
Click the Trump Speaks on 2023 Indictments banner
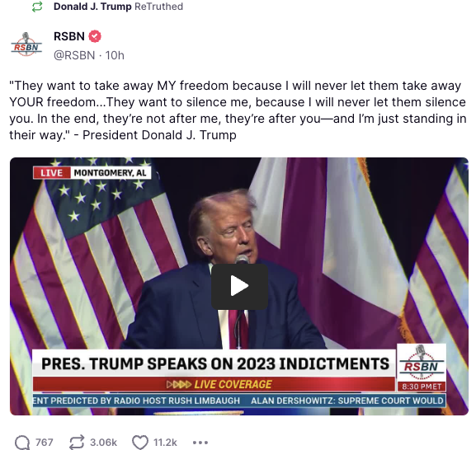(214, 363)
